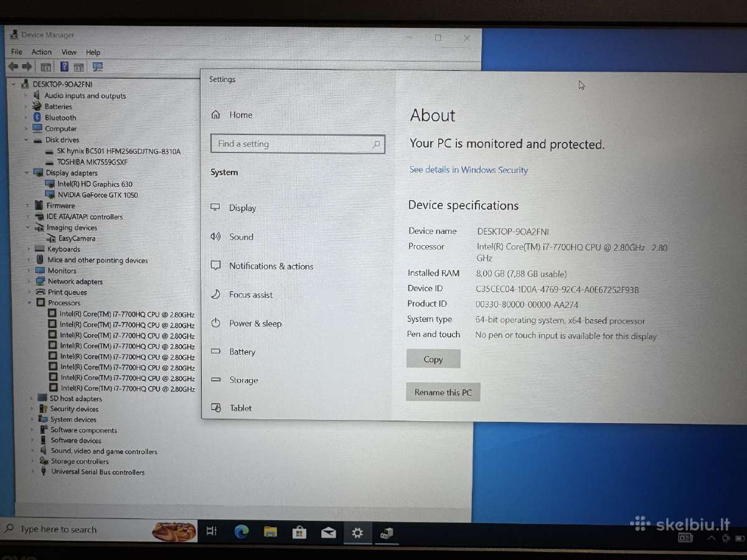Click the Copy button under Device specifications
Screen dimensions: 747x560
tap(433, 359)
